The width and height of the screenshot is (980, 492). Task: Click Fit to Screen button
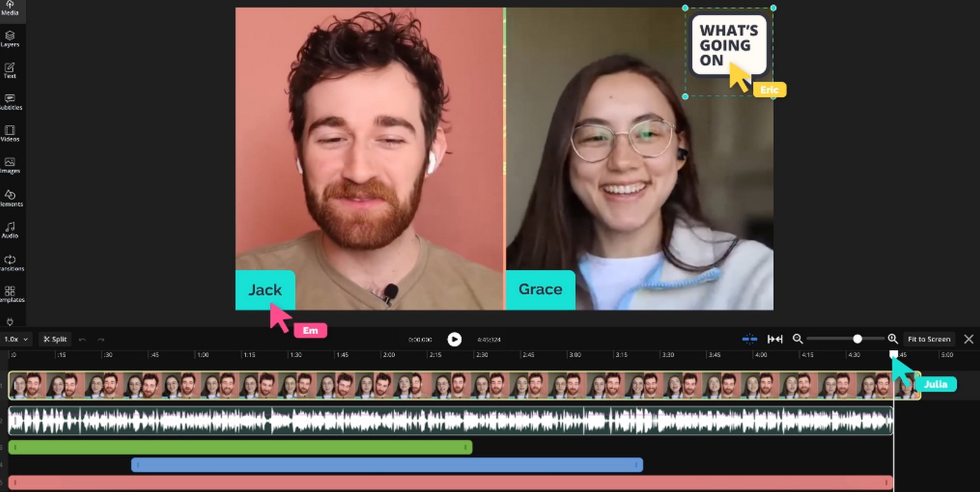[x=929, y=339]
